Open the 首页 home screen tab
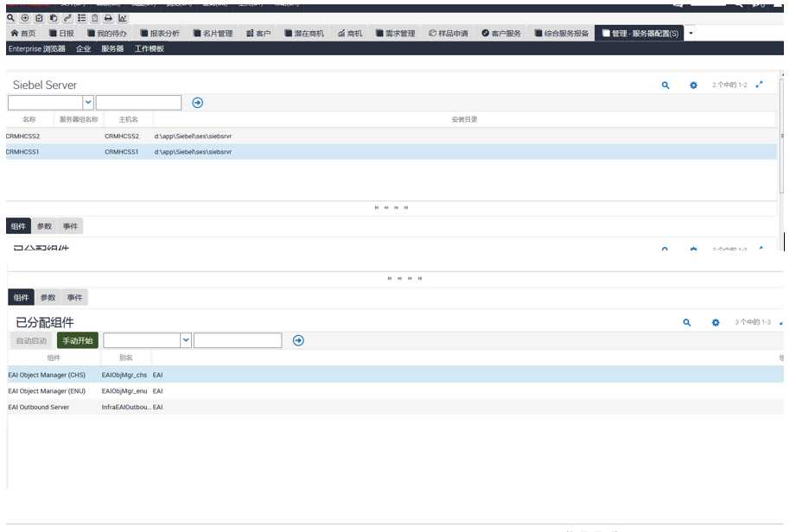The width and height of the screenshot is (796, 532). (x=23, y=33)
